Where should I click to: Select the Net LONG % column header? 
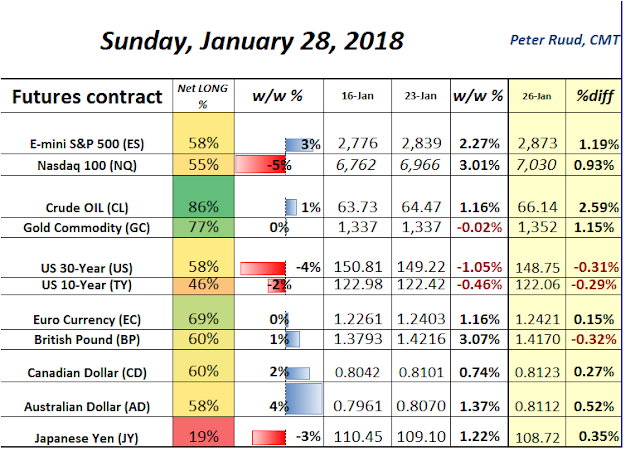click(x=204, y=97)
